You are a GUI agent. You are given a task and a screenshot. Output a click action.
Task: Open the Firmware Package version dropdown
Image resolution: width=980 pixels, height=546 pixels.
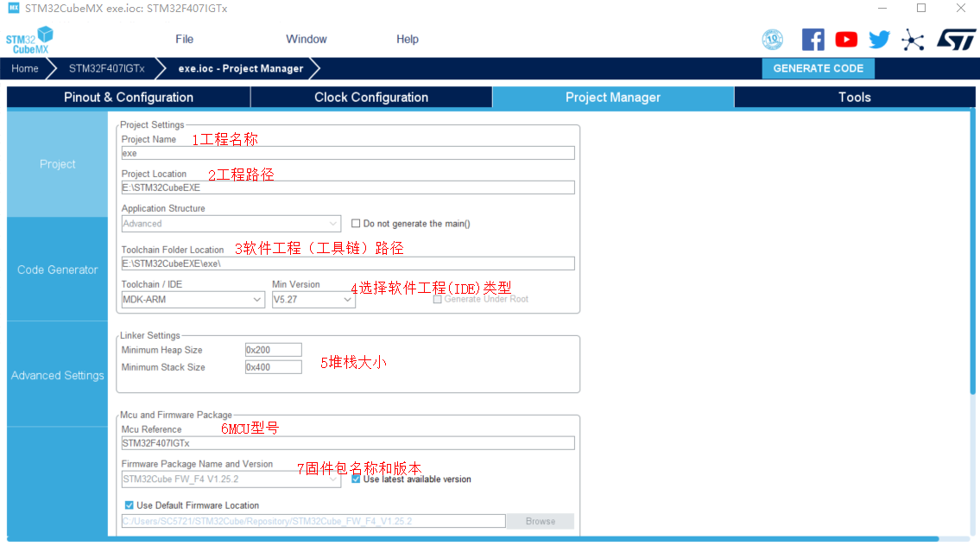[x=231, y=479]
